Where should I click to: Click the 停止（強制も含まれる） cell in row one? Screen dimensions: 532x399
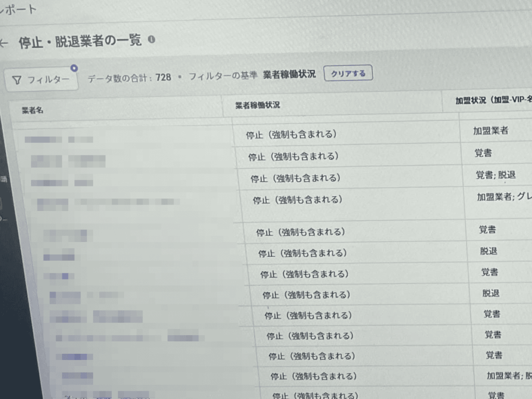tap(293, 134)
